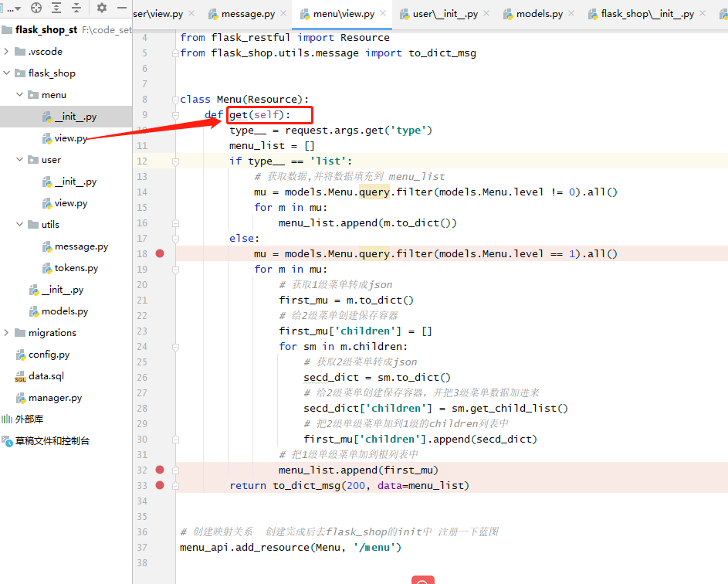The height and width of the screenshot is (584, 728).
Task: Close the menu\view.py tab
Action: (x=383, y=13)
